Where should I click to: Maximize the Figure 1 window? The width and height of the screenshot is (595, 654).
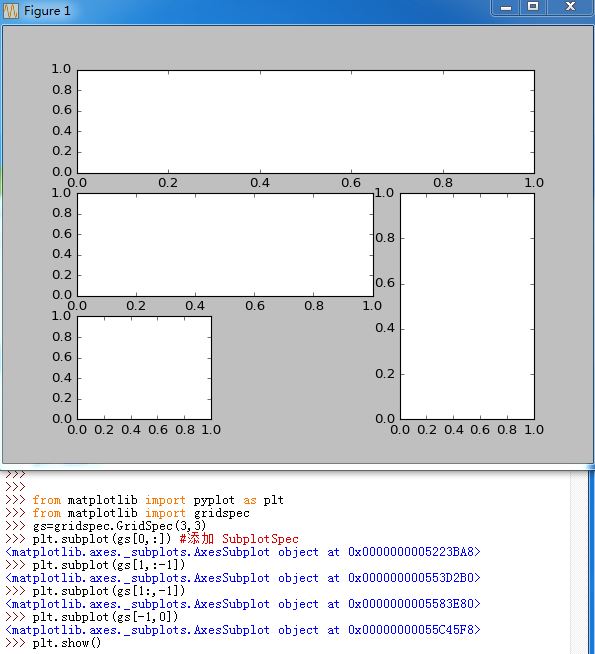pos(533,7)
